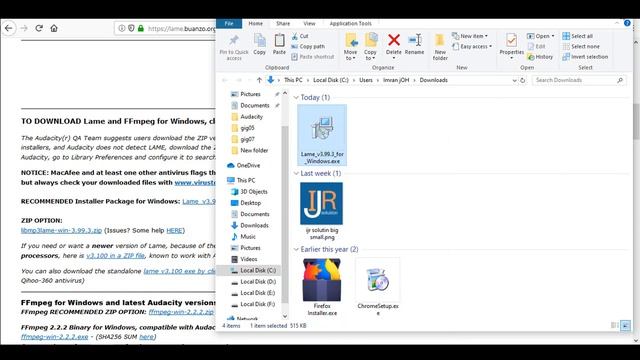Click libmp3lame-win-3.99.3.zip link in browser
Screen dimensions: 640x360
pos(61,230)
